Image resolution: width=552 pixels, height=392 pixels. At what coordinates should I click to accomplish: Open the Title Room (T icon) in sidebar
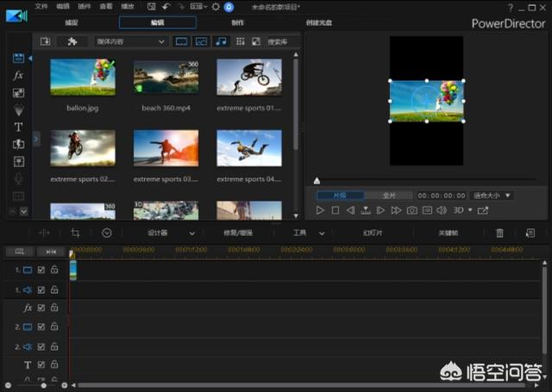point(18,127)
